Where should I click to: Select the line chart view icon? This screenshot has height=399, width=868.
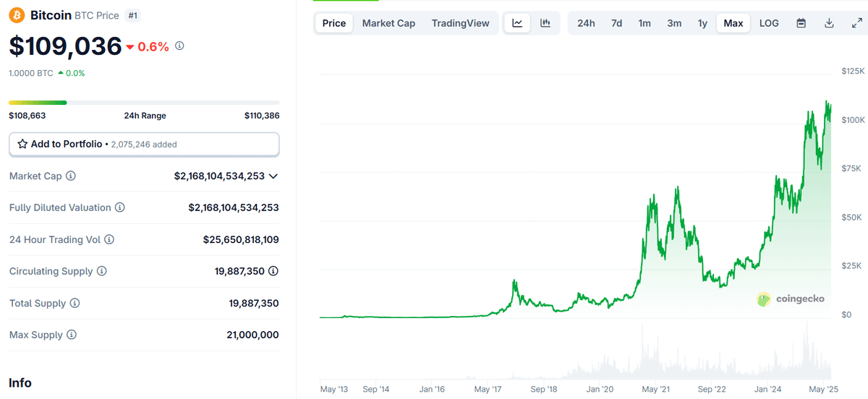tap(517, 23)
